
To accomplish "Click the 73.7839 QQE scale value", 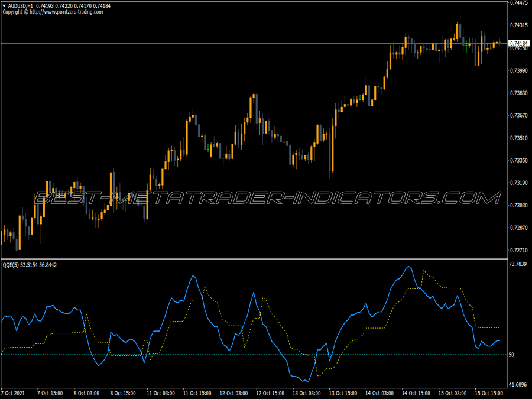I will 519,262.
